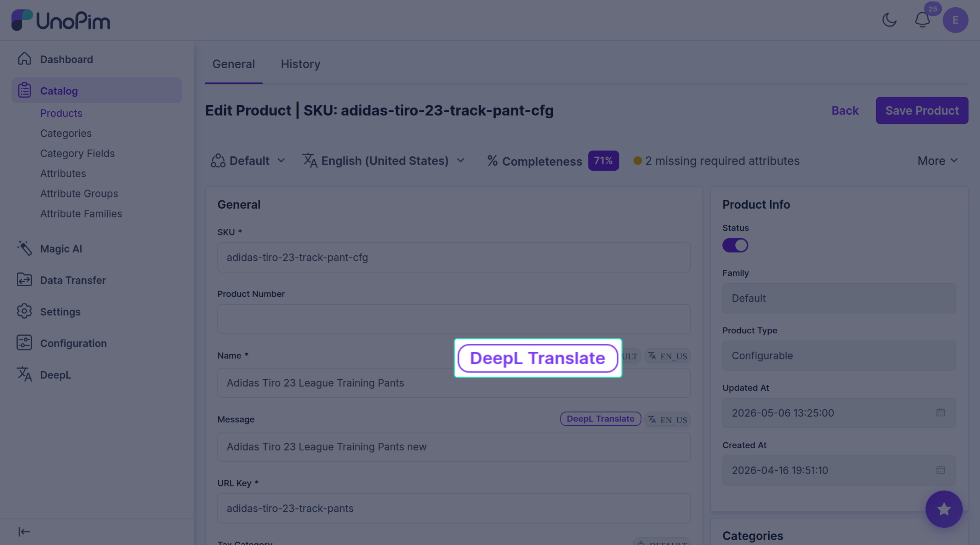The width and height of the screenshot is (980, 545).
Task: Go to Products submenu
Action: coord(61,113)
